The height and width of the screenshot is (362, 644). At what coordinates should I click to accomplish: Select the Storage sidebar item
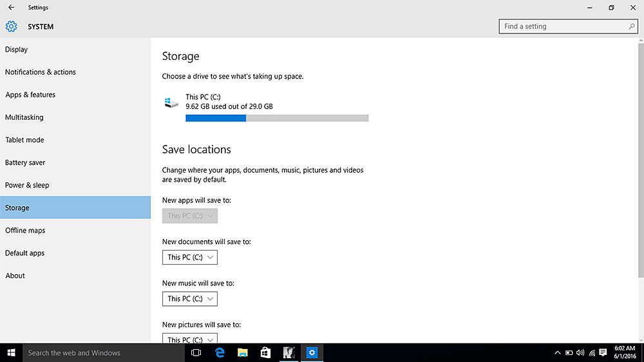(75, 207)
